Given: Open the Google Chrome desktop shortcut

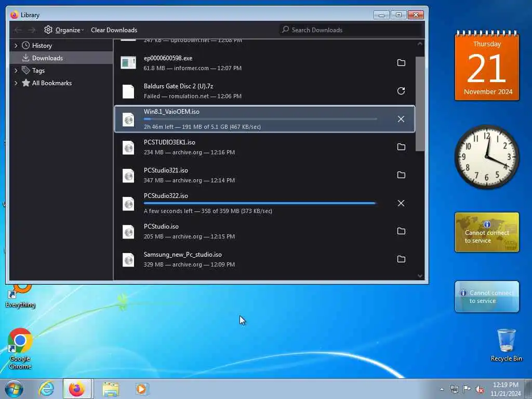Looking at the screenshot, I should click(20, 349).
